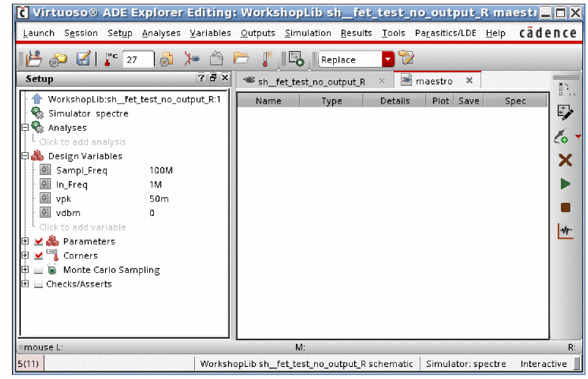Uncheck the Corners checkbox

(38, 256)
